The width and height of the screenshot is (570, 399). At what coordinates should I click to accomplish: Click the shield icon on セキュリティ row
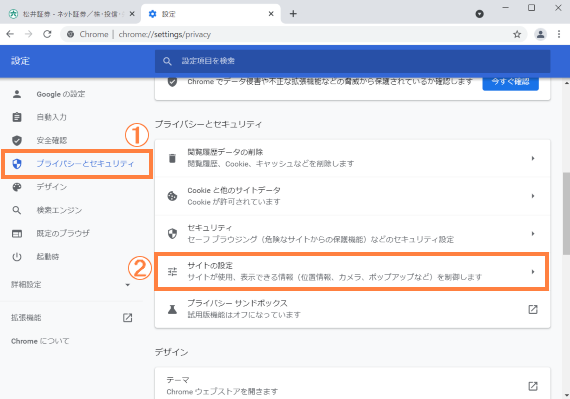pyautogui.click(x=172, y=234)
